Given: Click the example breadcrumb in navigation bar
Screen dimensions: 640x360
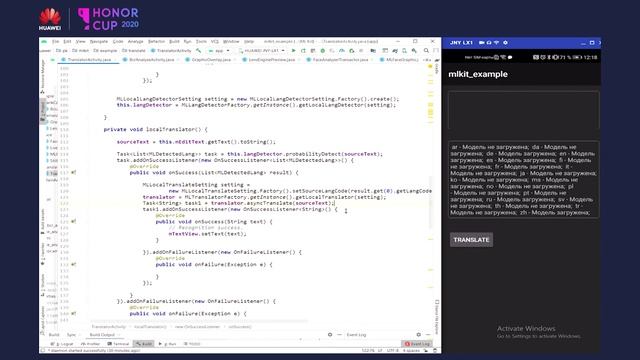Looking at the screenshot, I should [x=106, y=51].
